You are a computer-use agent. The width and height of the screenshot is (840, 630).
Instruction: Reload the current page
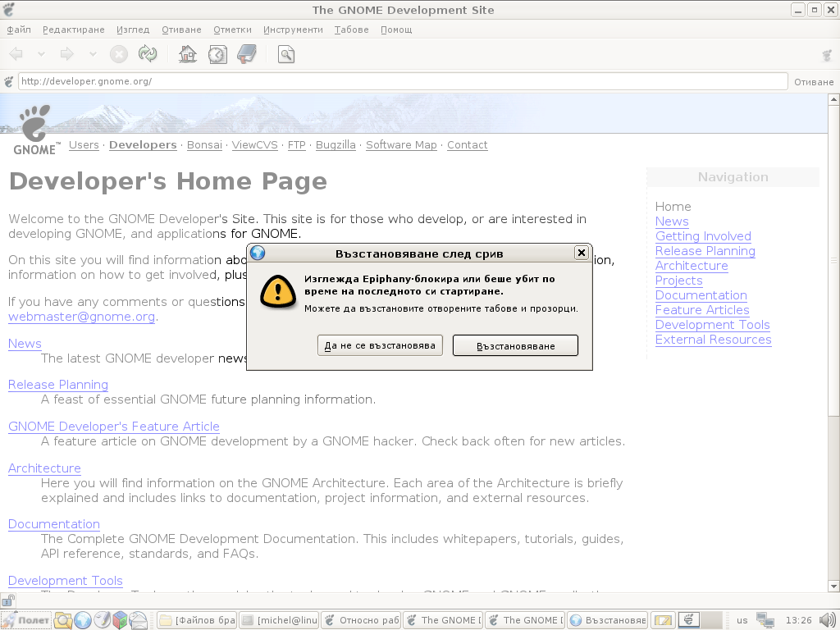coord(148,54)
